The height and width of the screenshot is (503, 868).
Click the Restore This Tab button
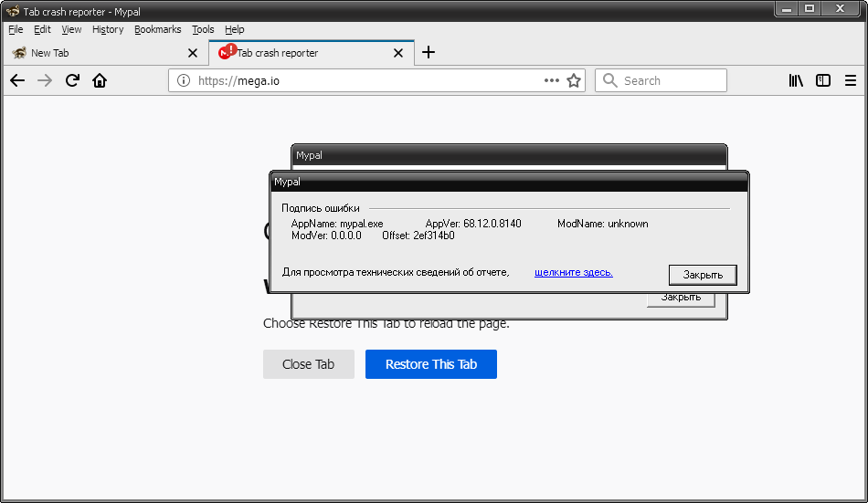coord(430,364)
